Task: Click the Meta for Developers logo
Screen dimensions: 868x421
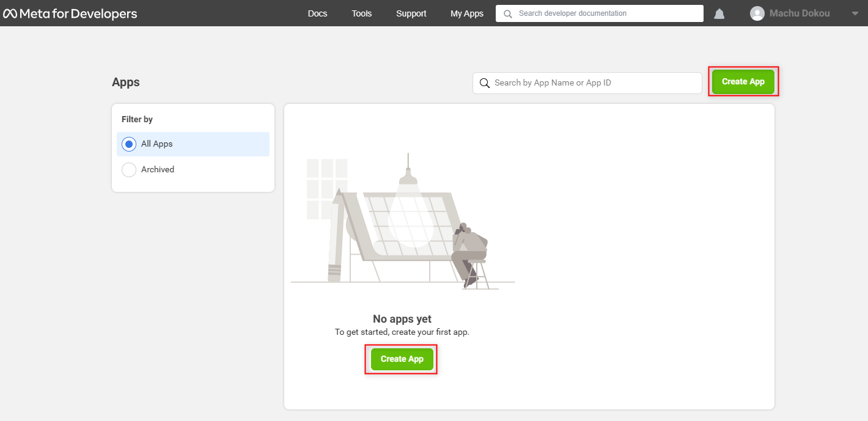Action: pyautogui.click(x=70, y=13)
